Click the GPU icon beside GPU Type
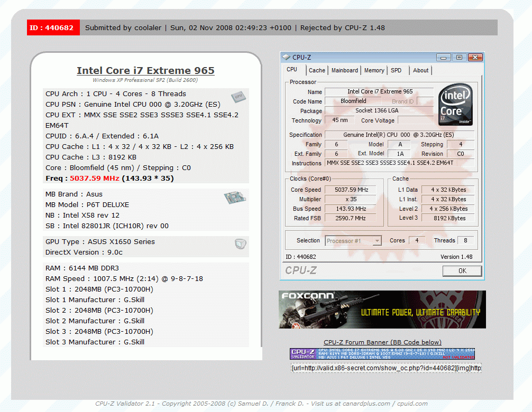Screen dimensions: 532x412 (x=240, y=244)
